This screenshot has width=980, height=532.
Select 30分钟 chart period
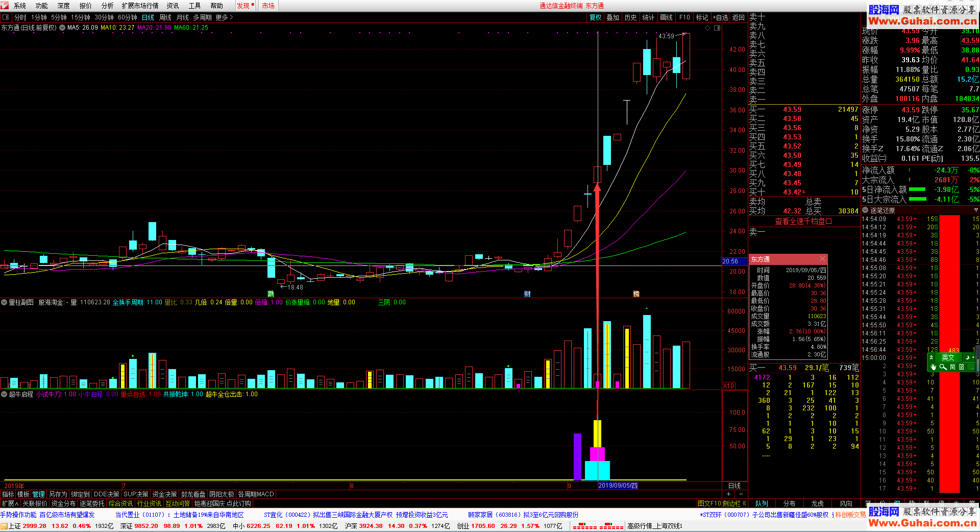104,17
